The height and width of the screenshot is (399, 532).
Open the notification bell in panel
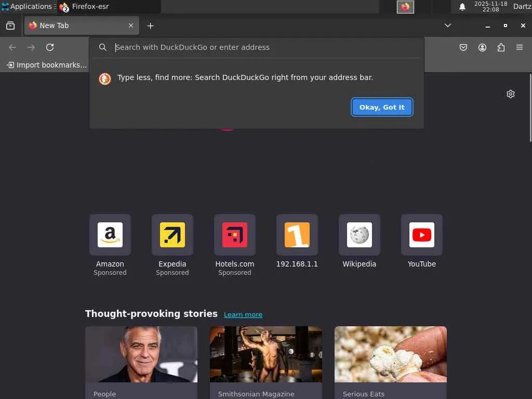pyautogui.click(x=462, y=7)
